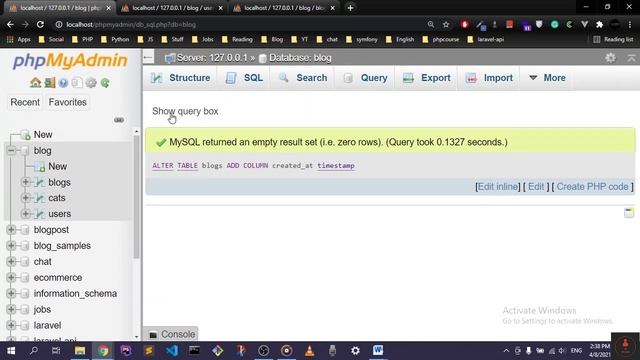Select the jobs database in the tree

pyautogui.click(x=42, y=309)
